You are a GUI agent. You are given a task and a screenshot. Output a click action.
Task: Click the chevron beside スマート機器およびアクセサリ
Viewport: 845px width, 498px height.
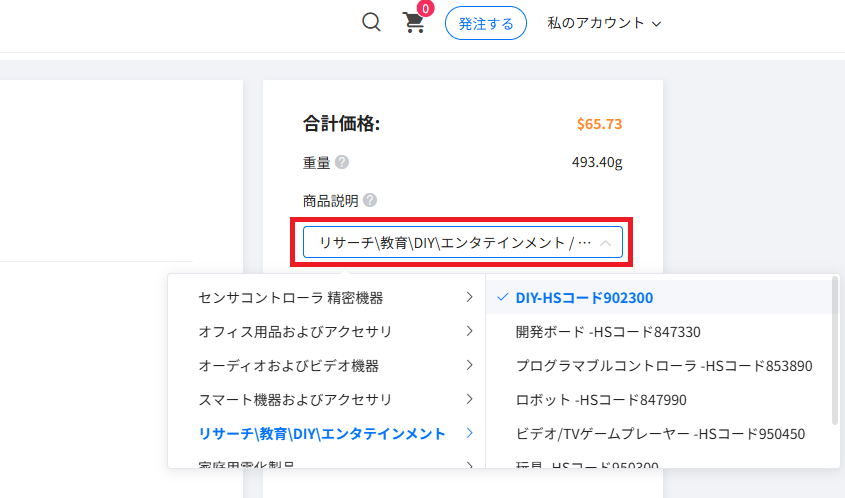click(469, 399)
